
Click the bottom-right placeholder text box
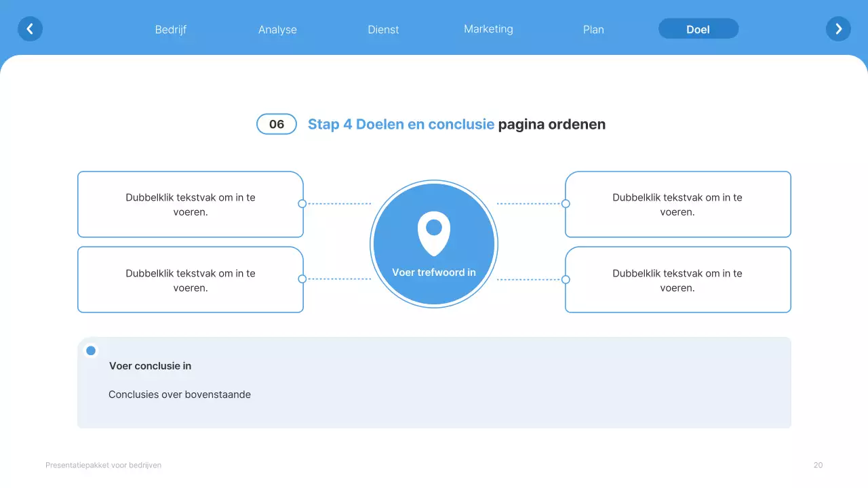(x=677, y=280)
